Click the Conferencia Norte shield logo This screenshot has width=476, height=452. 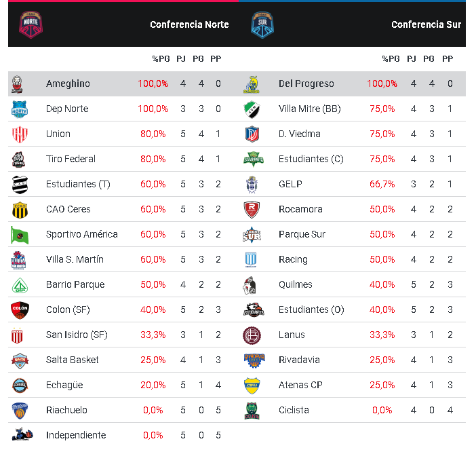coord(31,24)
